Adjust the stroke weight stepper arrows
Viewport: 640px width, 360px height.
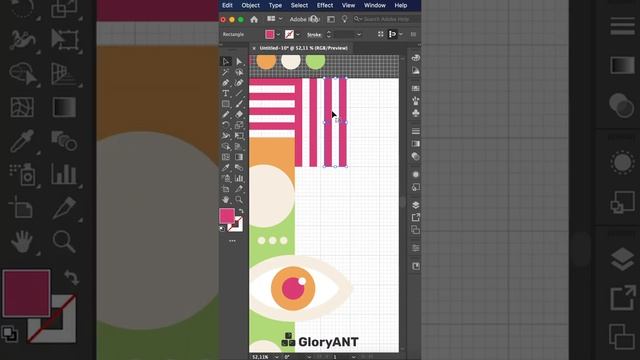pos(329,35)
